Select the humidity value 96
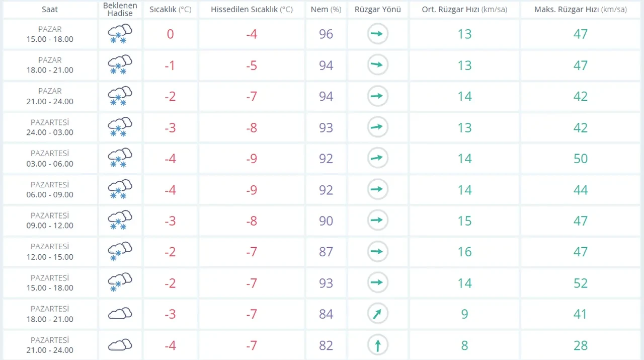This screenshot has height=360, width=644. pos(326,34)
